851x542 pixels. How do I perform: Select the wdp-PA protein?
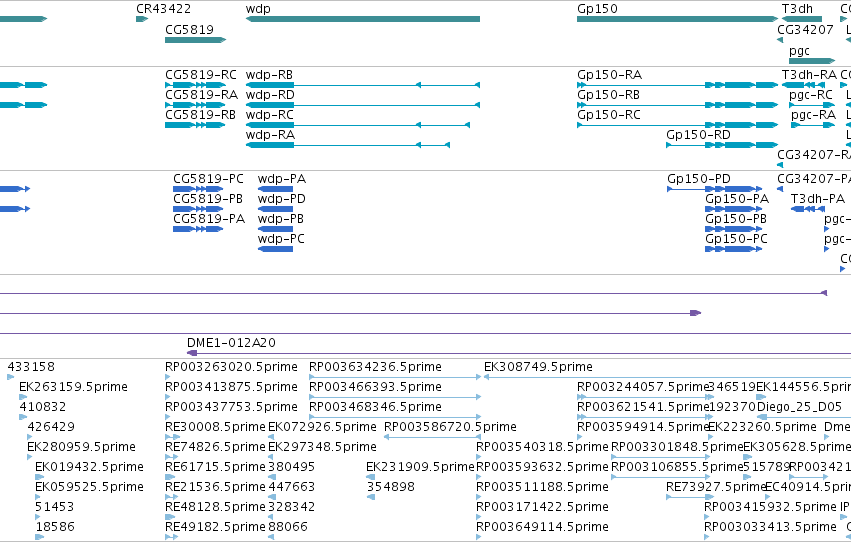(x=275, y=189)
